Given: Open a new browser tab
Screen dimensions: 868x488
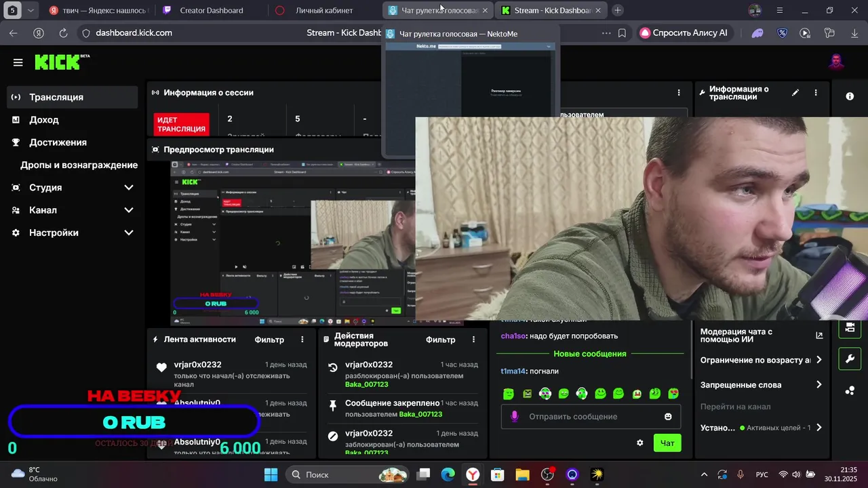Looking at the screenshot, I should point(618,10).
